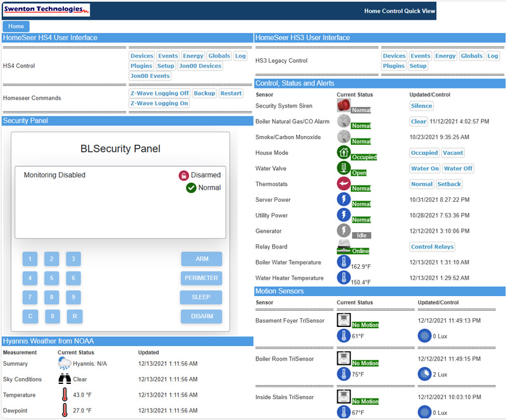
Task: Click the green House Mode icon
Action: point(343,152)
